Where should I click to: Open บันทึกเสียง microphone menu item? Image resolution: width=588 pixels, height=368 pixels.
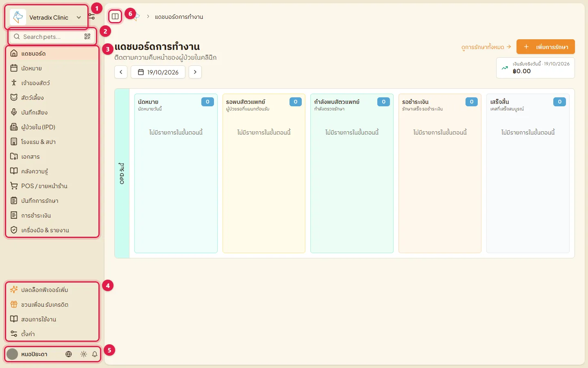point(52,112)
